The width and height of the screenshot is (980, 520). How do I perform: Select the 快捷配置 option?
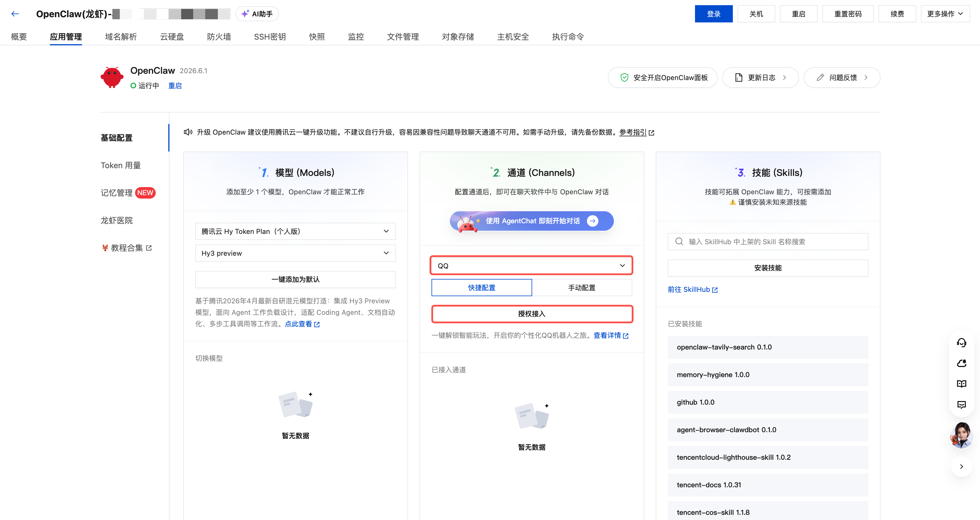(481, 288)
